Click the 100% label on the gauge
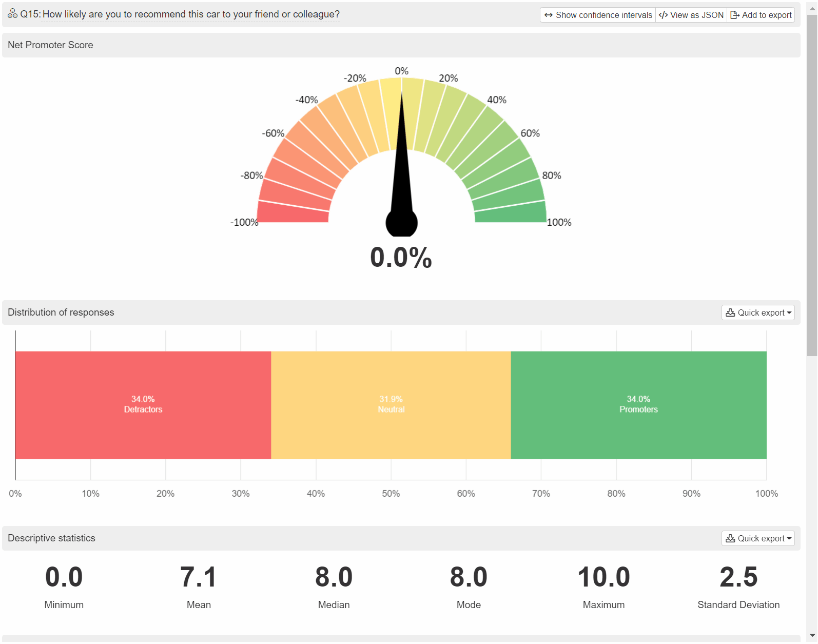Image resolution: width=818 pixels, height=644 pixels. pos(559,223)
